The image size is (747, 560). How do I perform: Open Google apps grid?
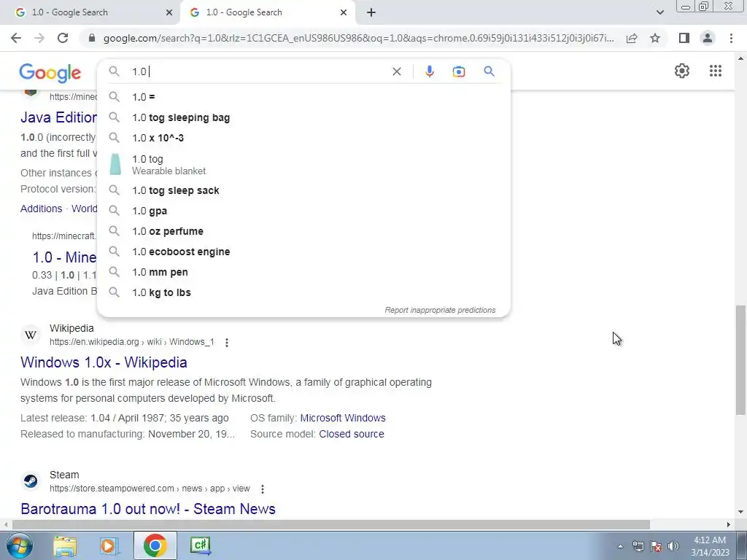click(x=715, y=71)
